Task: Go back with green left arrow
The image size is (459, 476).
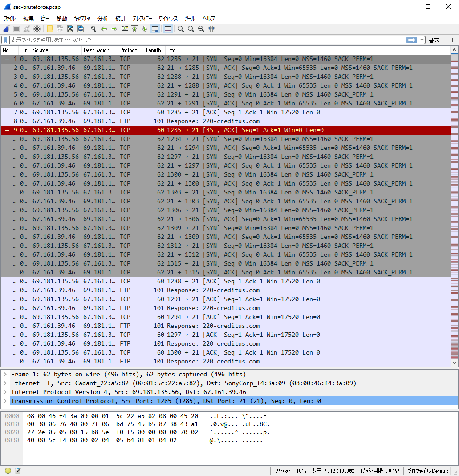Action: tap(104, 29)
